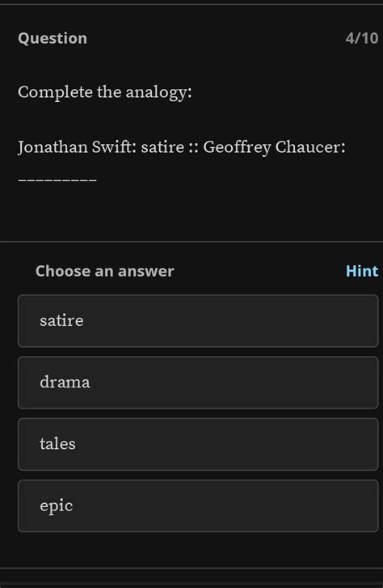Click the 4/10 question counter

[x=362, y=38]
